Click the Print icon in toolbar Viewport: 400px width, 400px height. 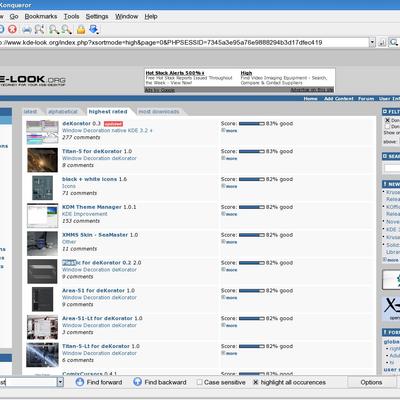click(27, 30)
